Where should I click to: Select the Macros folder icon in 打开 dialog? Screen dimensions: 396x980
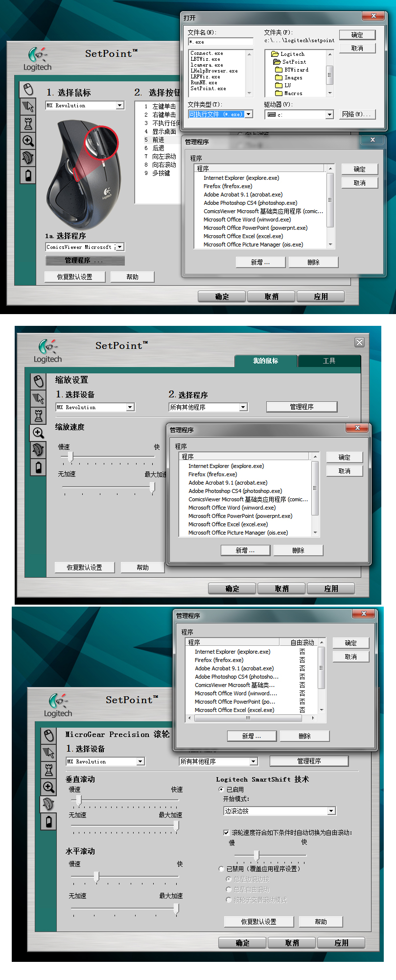(279, 93)
